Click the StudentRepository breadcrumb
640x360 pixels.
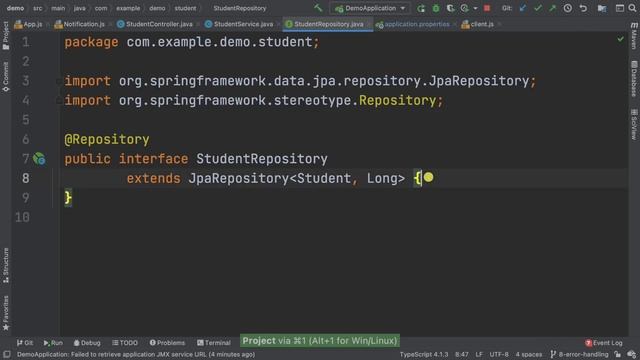pos(240,8)
